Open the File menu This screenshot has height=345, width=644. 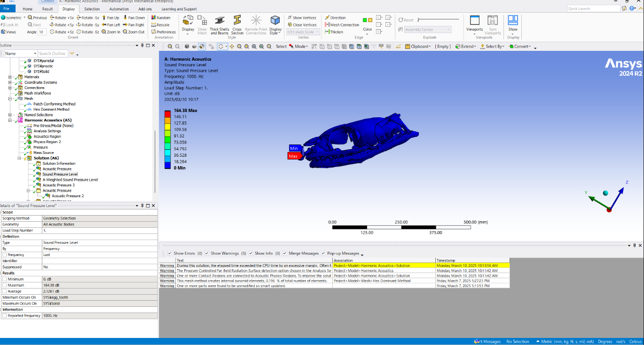pyautogui.click(x=7, y=8)
